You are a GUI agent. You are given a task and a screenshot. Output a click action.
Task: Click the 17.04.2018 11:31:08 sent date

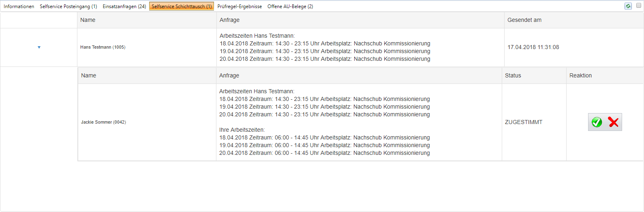pyautogui.click(x=533, y=47)
